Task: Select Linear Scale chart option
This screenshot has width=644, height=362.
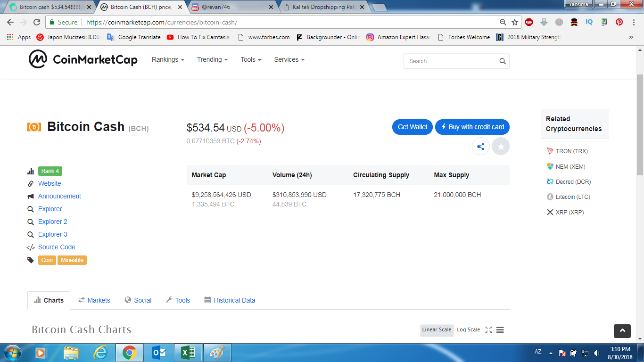Action: coord(437,330)
